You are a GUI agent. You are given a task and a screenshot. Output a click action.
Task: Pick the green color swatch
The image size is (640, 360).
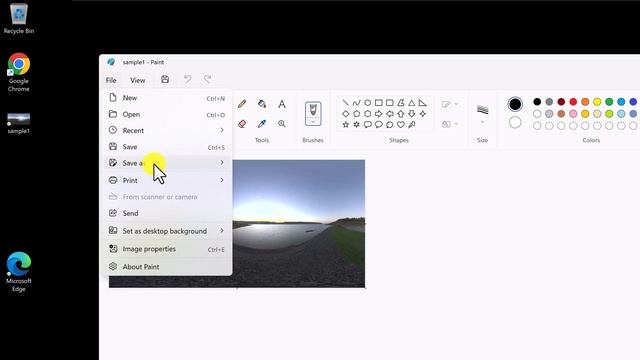click(x=609, y=102)
